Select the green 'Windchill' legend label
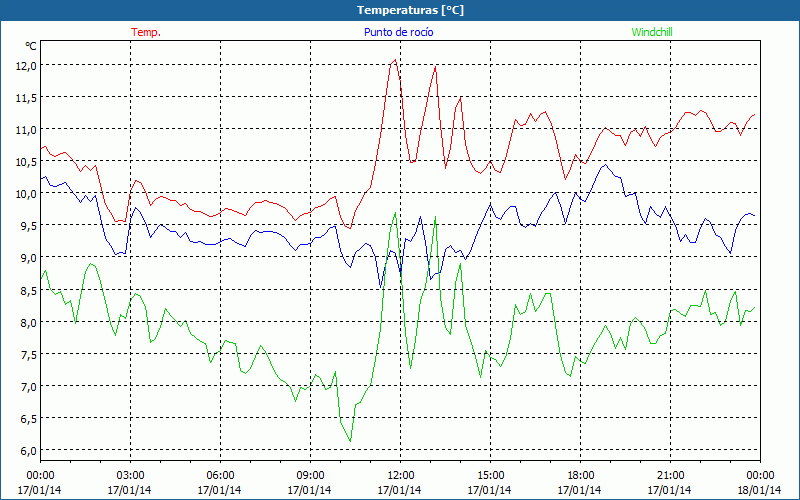 [652, 32]
